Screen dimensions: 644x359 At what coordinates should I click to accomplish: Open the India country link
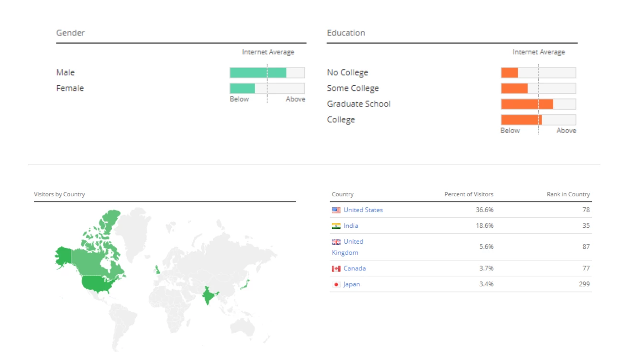pos(350,226)
